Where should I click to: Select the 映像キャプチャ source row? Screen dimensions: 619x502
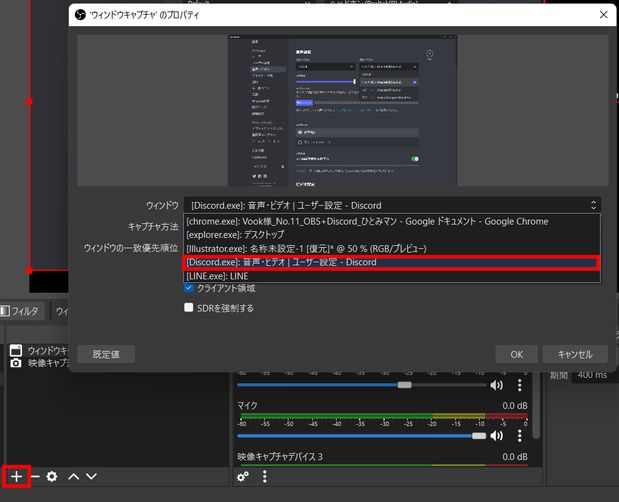click(39, 363)
